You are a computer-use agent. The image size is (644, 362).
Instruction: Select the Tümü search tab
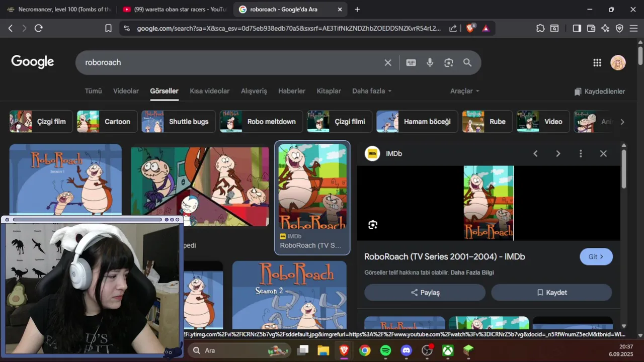(93, 91)
